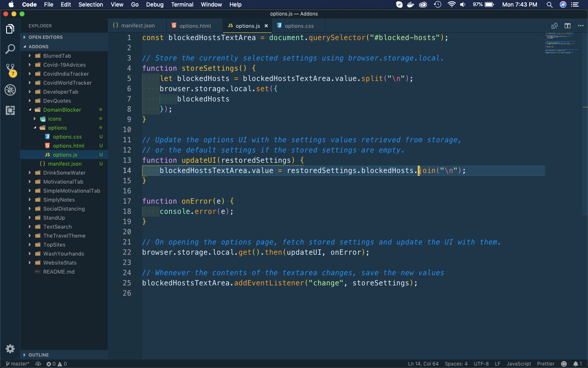
Task: Switch to the options.css tab
Action: coord(298,25)
